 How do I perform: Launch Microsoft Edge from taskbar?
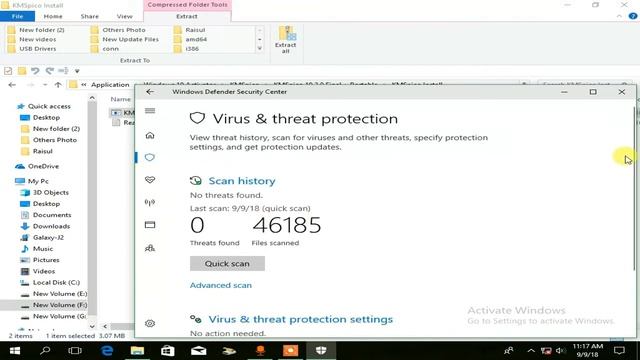[107, 351]
